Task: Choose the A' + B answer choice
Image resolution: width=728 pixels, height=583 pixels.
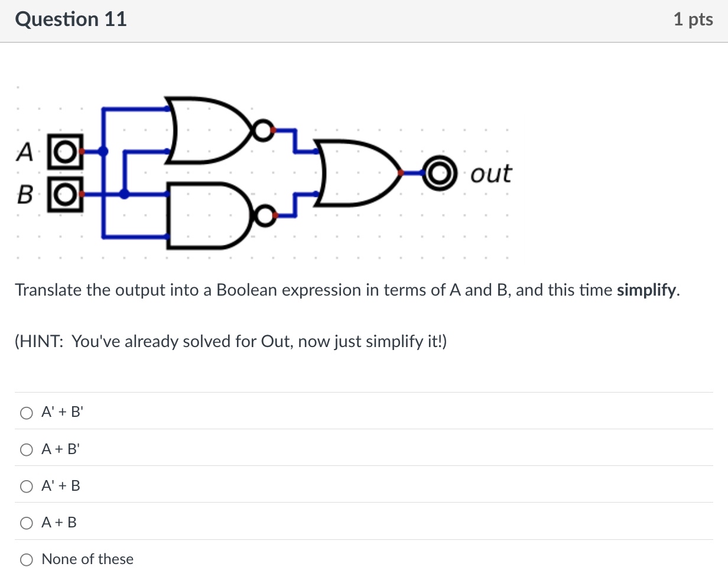Action: coord(26,486)
